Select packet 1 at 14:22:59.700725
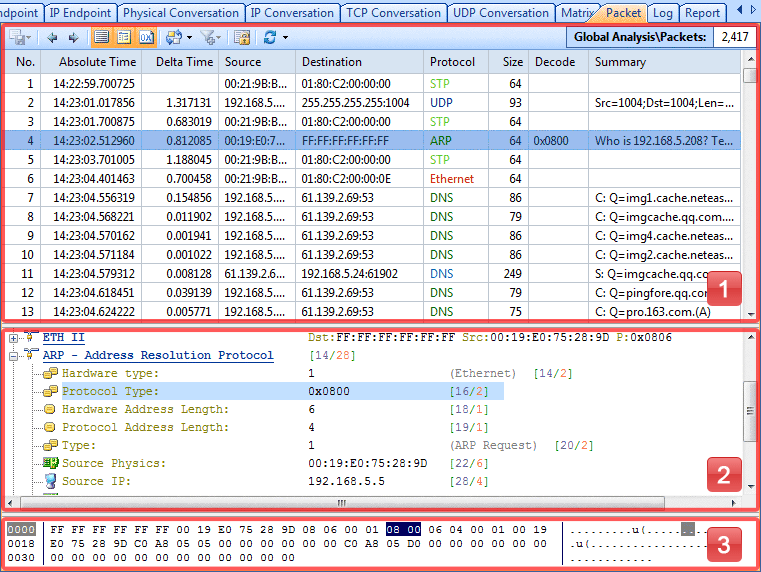Viewport: 761px width, 572px height. (x=373, y=83)
